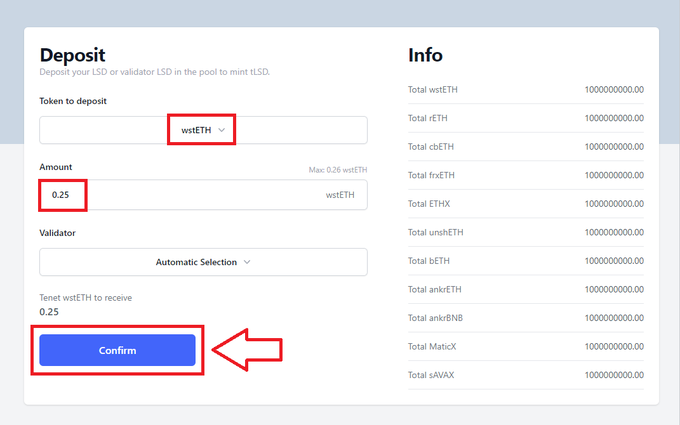Click the Total rETH value 1000000000.00

coord(614,118)
